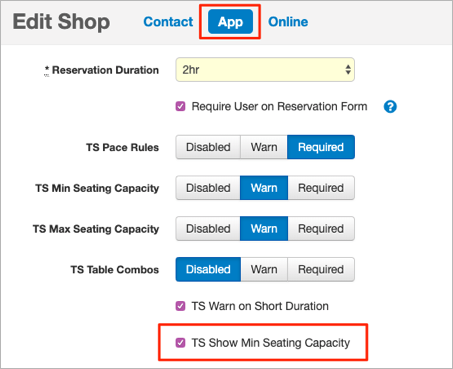Image resolution: width=453 pixels, height=369 pixels.
Task: Set TS Table Combos to Disabled
Action: click(208, 269)
